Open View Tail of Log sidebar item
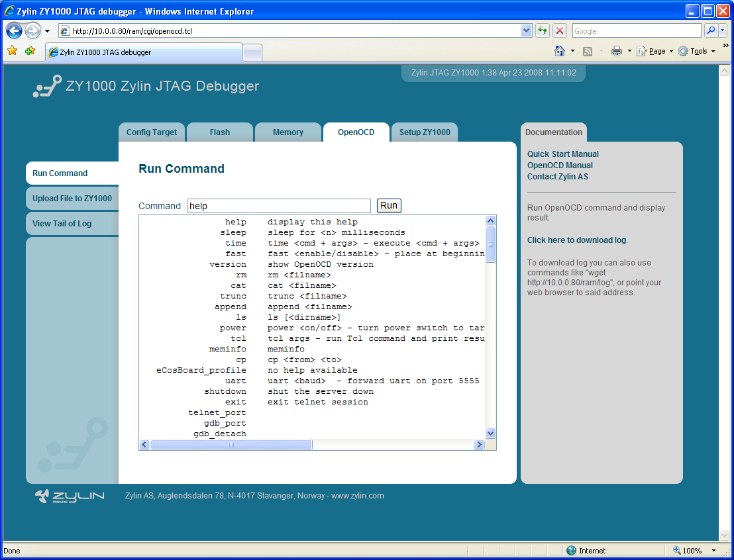The width and height of the screenshot is (734, 560). 72,224
